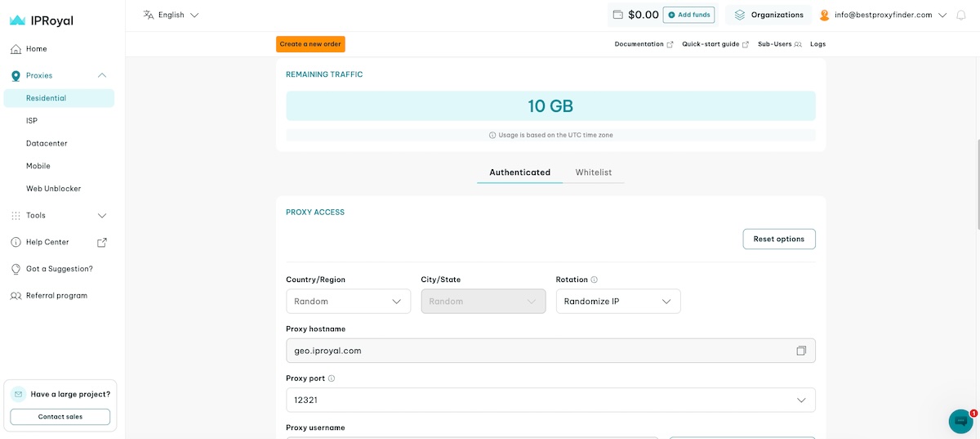This screenshot has height=439, width=980.
Task: Expand the Country/Region dropdown
Action: [x=348, y=302]
